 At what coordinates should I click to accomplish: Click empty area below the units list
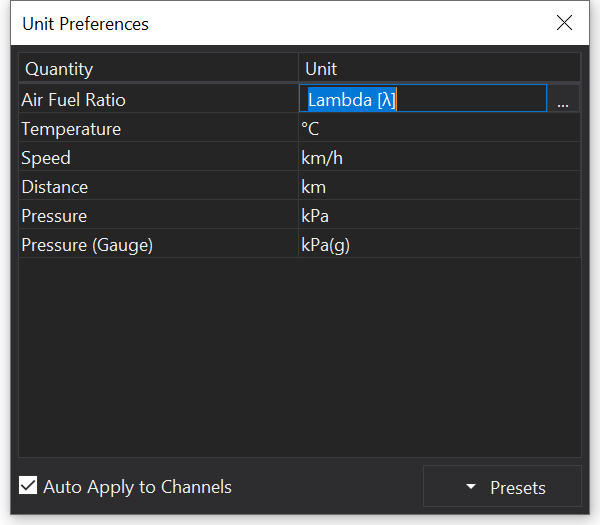[x=300, y=360]
